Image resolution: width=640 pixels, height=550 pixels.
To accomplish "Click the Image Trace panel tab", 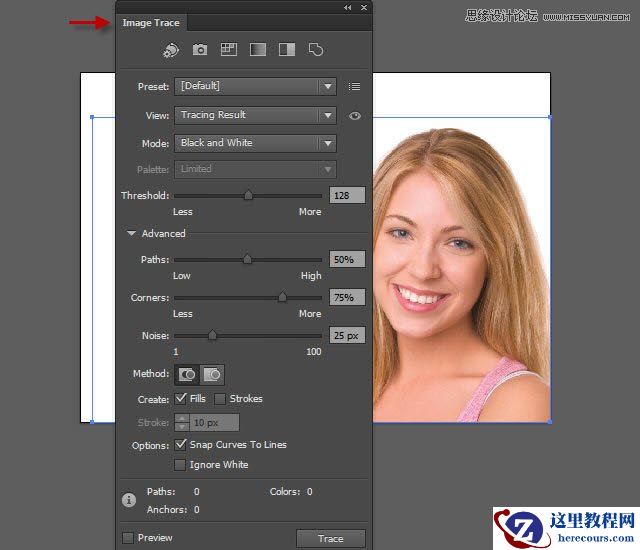I will pos(150,22).
